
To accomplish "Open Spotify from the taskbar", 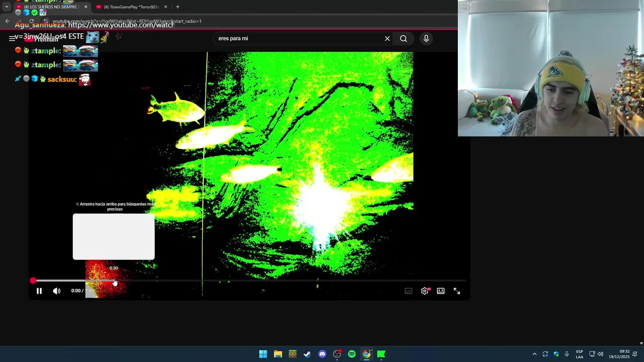I will pyautogui.click(x=352, y=354).
